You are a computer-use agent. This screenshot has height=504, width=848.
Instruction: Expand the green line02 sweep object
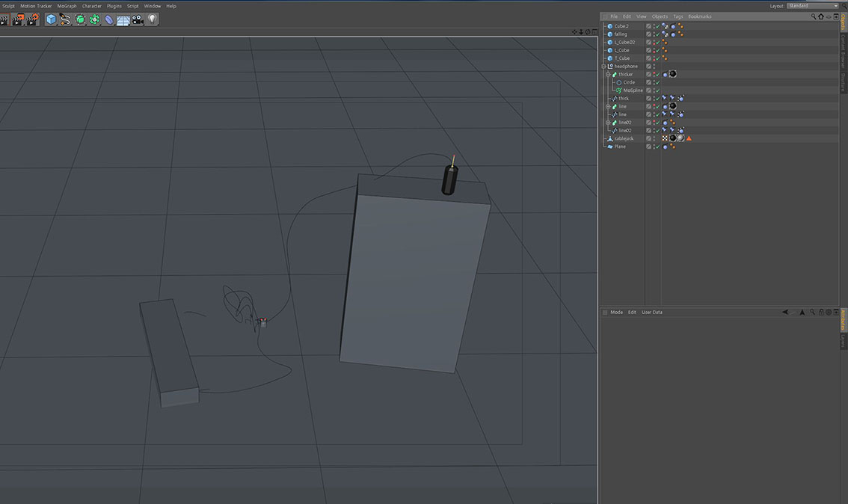(609, 123)
